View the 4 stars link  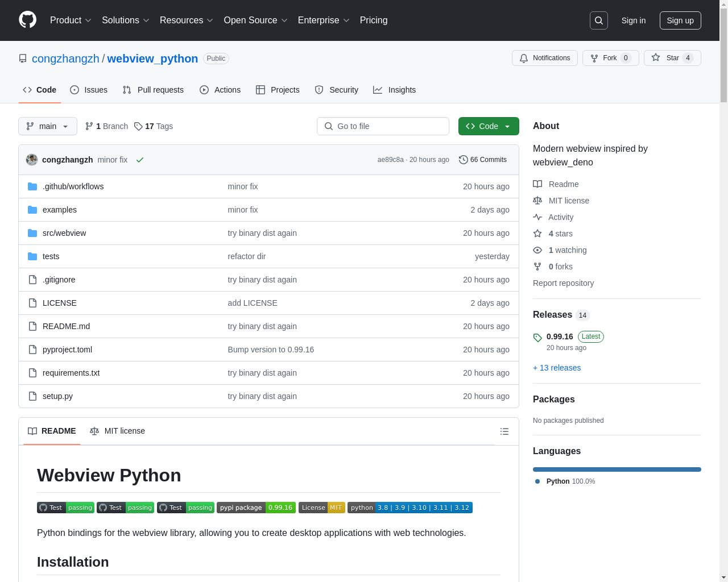pos(553,234)
